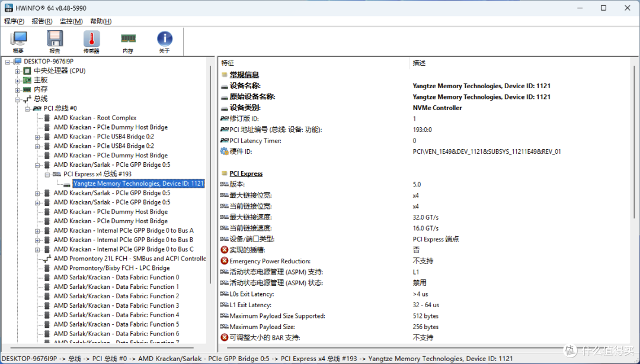Image resolution: width=640 pixels, height=364 pixels.
Task: Select Data Fabric: Function 3 item
Action: 116,306
